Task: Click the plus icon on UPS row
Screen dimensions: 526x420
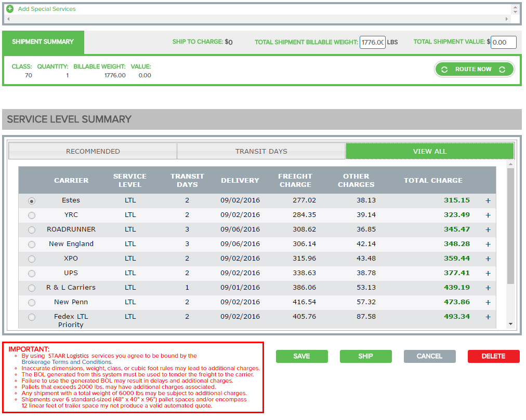Action: point(488,273)
